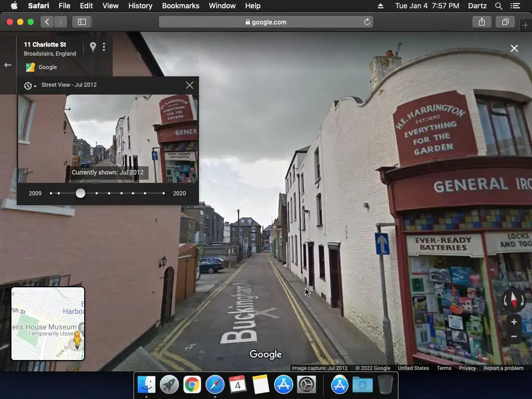
Task: Open System Preferences from the Dock
Action: pyautogui.click(x=307, y=385)
